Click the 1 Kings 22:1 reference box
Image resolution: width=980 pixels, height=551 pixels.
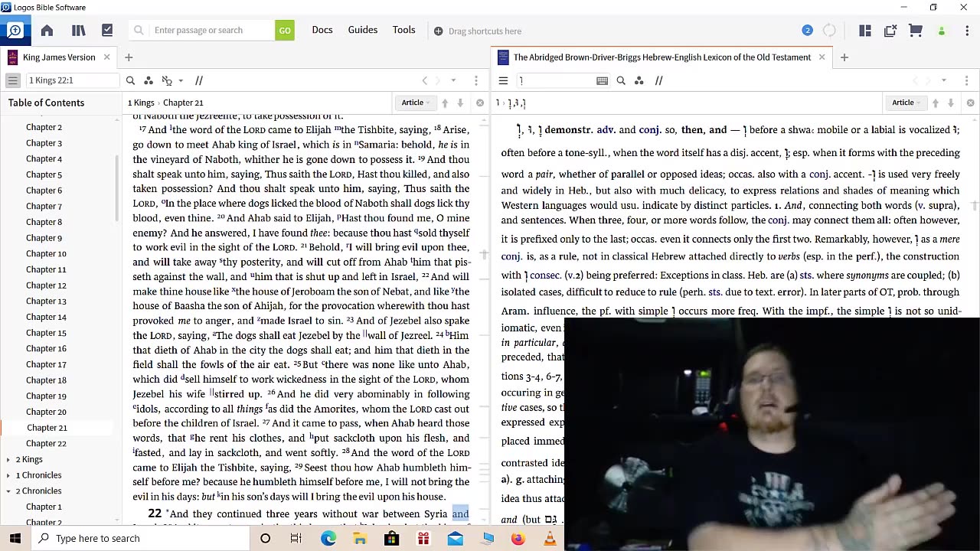[73, 80]
